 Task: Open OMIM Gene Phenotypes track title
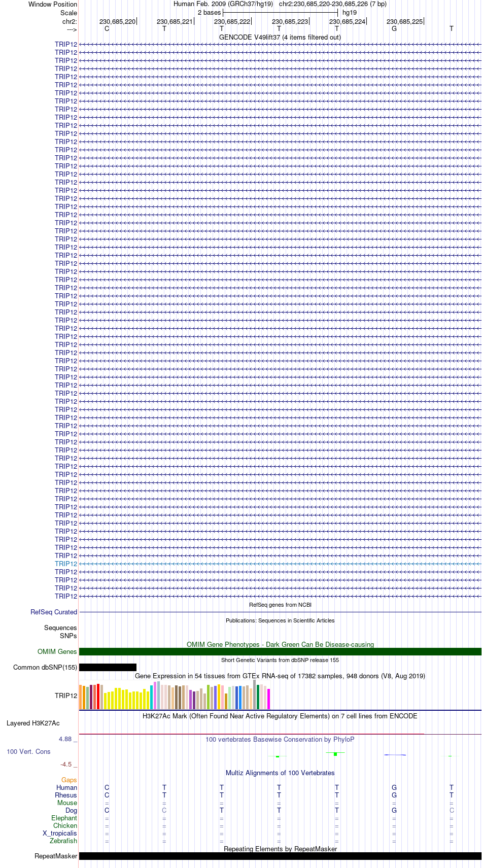[x=280, y=644]
